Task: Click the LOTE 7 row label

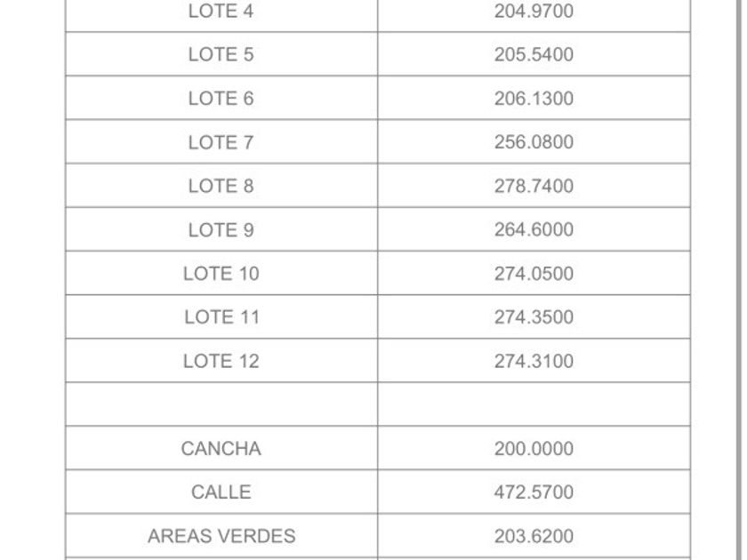Action: [221, 142]
